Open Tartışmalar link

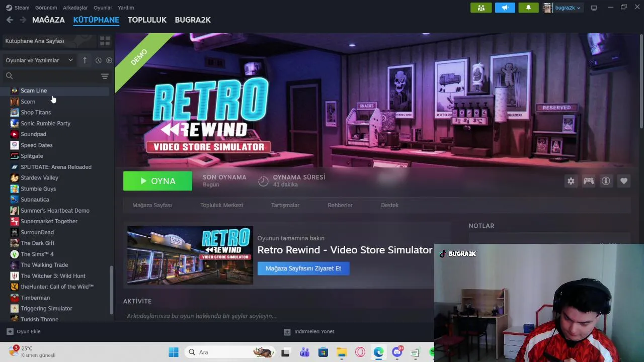[x=285, y=205]
